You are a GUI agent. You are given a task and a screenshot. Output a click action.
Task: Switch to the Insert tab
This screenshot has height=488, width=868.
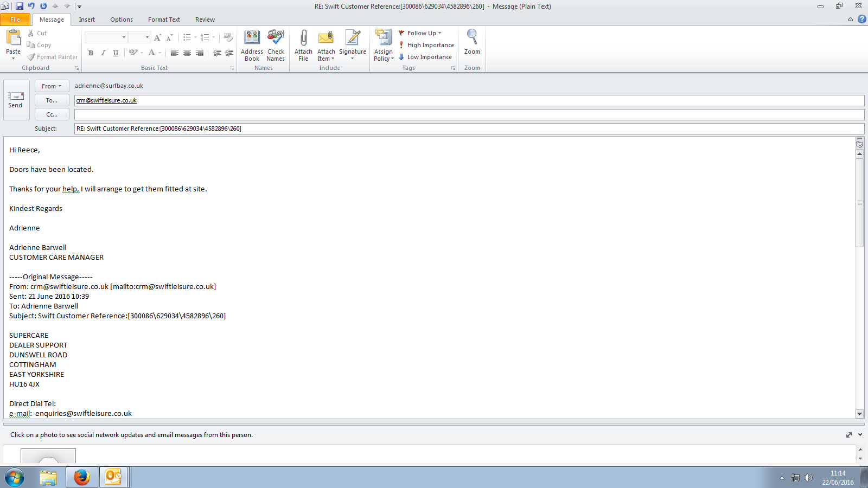click(x=87, y=20)
